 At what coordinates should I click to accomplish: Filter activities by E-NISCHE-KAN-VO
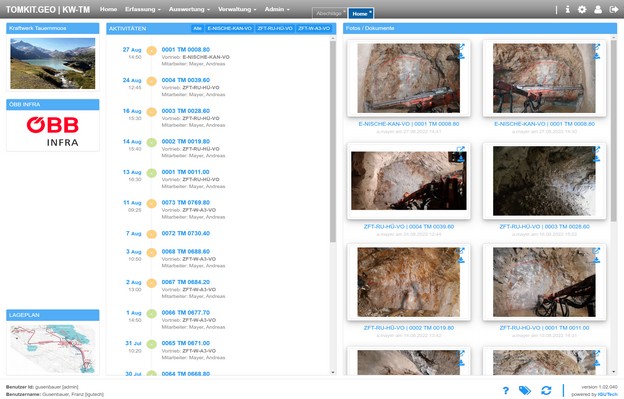point(230,29)
